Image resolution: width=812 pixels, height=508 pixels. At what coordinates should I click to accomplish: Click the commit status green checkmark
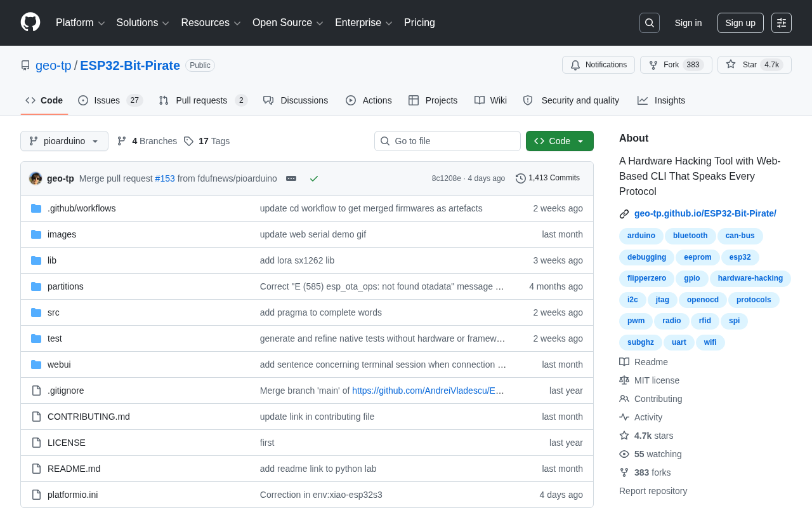pyautogui.click(x=314, y=178)
